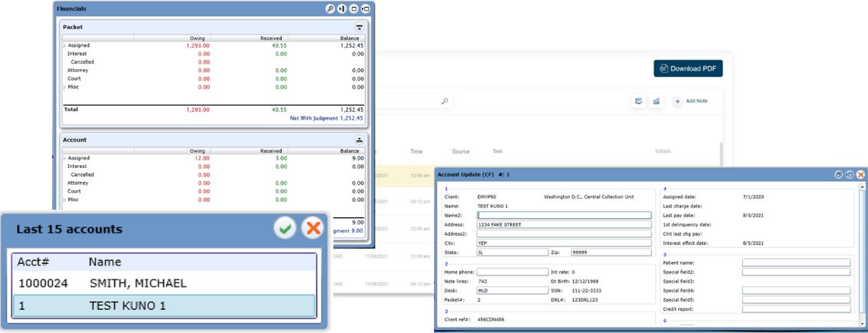Confirm selection with green checkmark icon

point(285,228)
